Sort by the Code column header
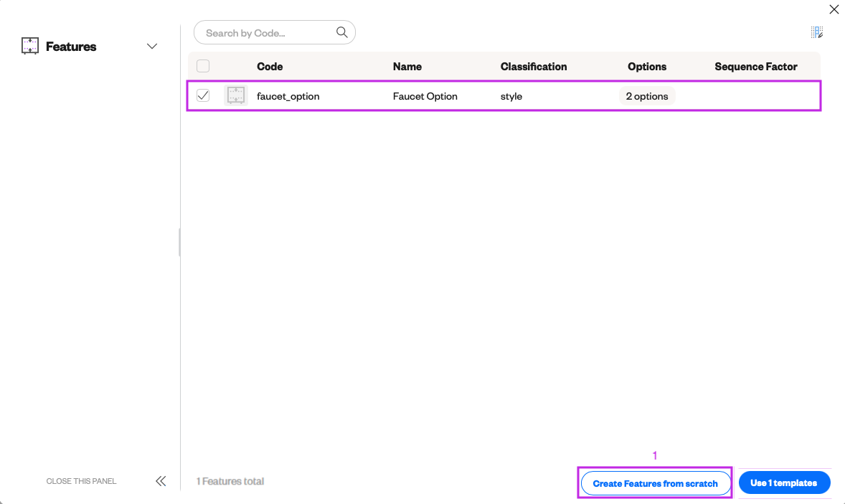This screenshot has height=504, width=845. pos(270,66)
